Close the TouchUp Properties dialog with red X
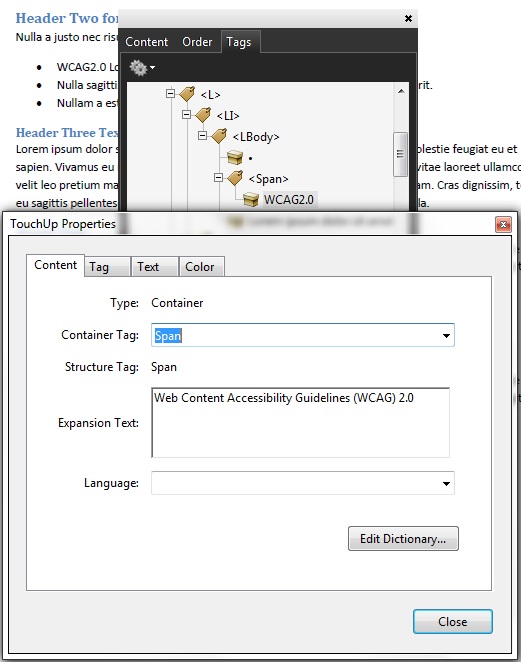This screenshot has width=521, height=662. [x=503, y=225]
